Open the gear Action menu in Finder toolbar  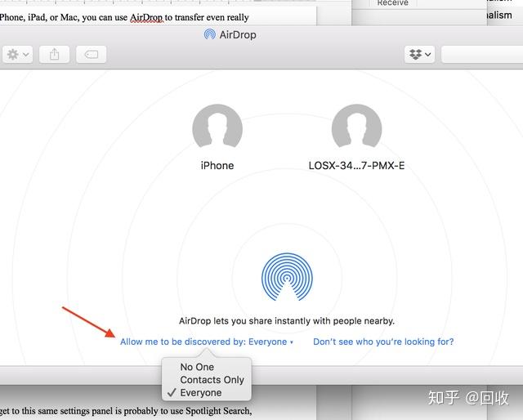(18, 55)
